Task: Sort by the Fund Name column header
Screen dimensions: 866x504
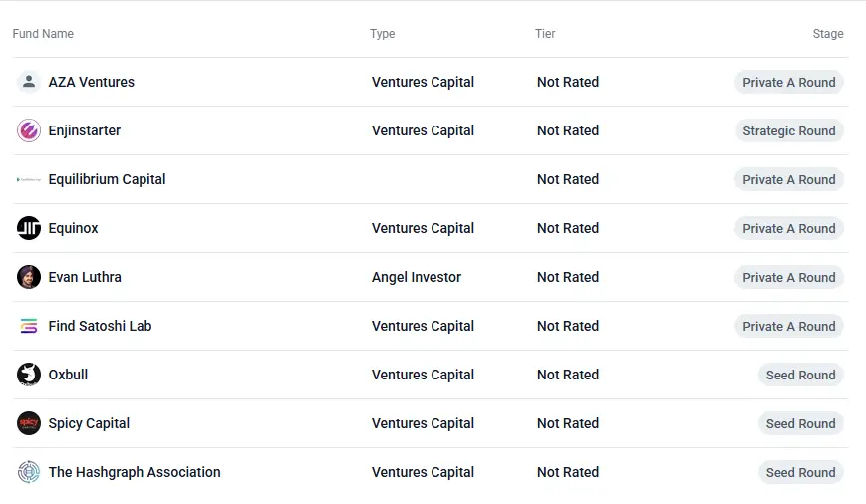Action: (x=43, y=34)
